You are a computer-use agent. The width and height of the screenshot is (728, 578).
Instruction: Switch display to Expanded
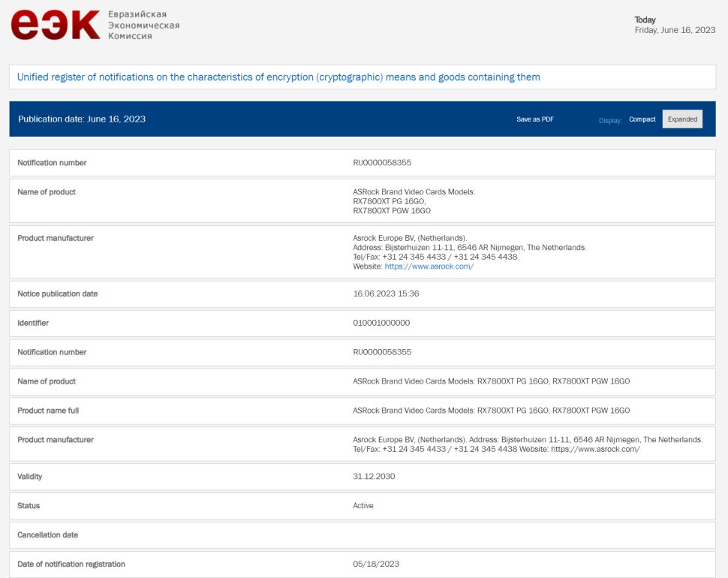682,119
